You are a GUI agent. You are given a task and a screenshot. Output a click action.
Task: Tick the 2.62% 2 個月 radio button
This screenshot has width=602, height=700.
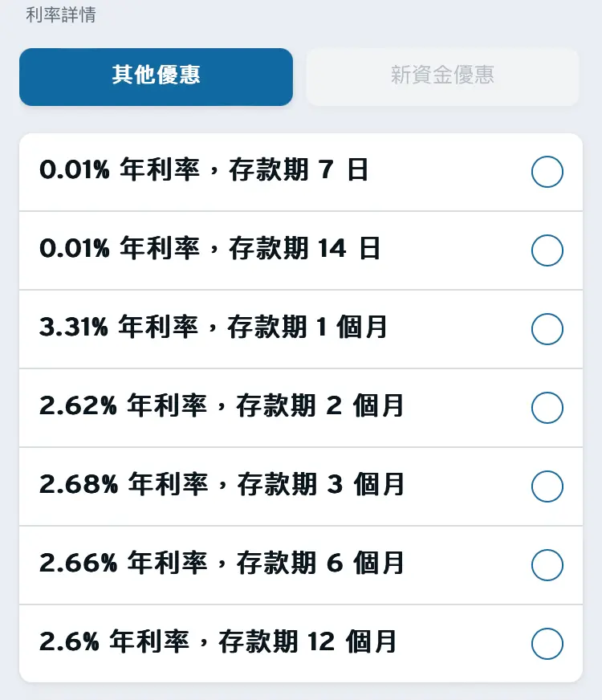click(547, 408)
